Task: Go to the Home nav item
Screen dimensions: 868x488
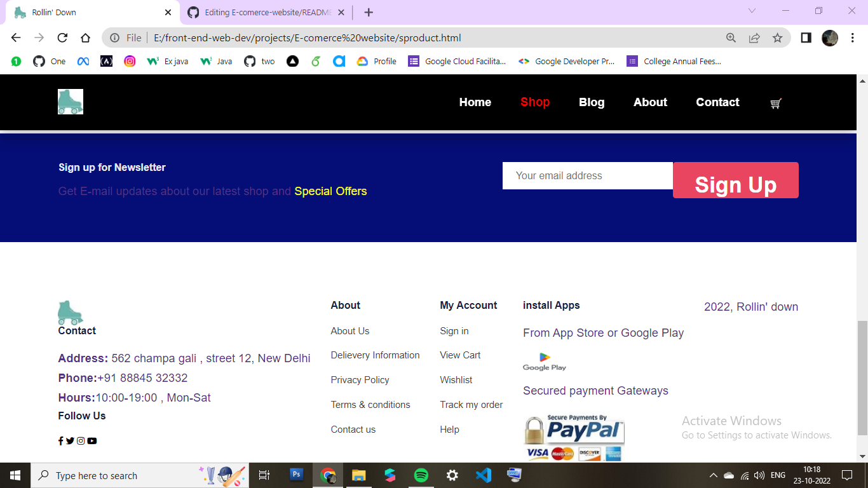Action: click(x=475, y=102)
